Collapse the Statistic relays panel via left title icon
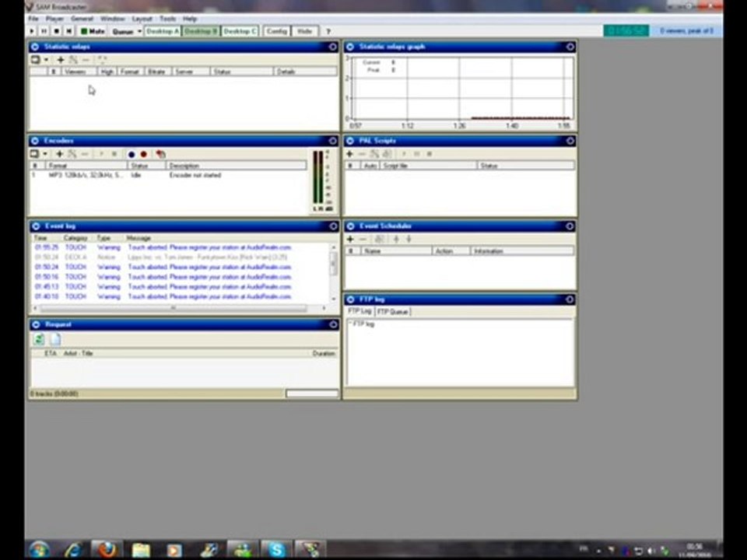The image size is (747, 560). [x=35, y=47]
